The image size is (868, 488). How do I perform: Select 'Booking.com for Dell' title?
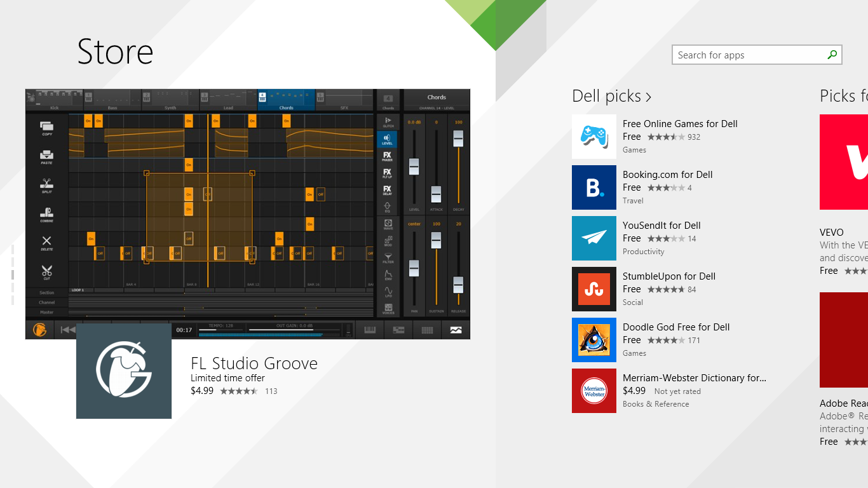pyautogui.click(x=667, y=175)
